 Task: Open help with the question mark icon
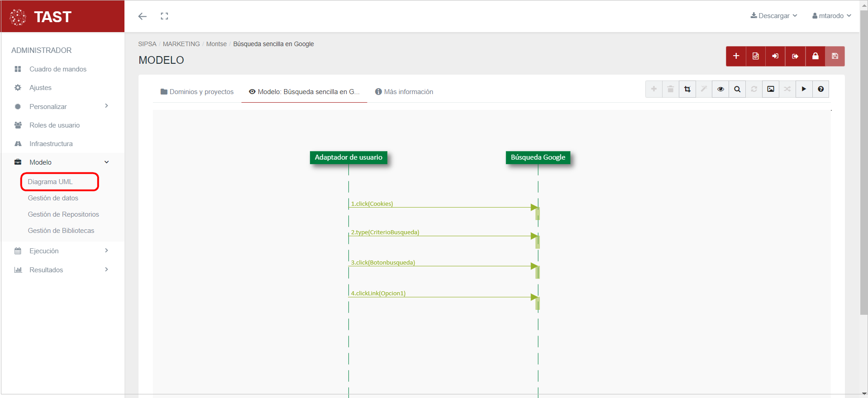point(820,89)
